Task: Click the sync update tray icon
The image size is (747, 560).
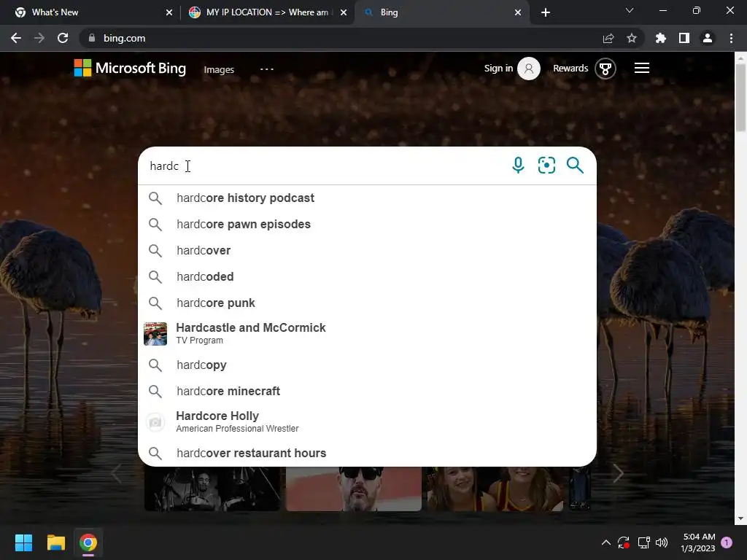Action: (624, 542)
